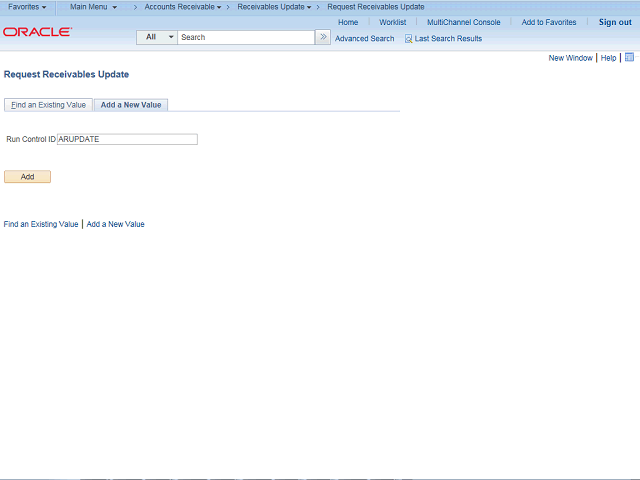Select the Add a New Value tab
640x480 pixels.
131,105
